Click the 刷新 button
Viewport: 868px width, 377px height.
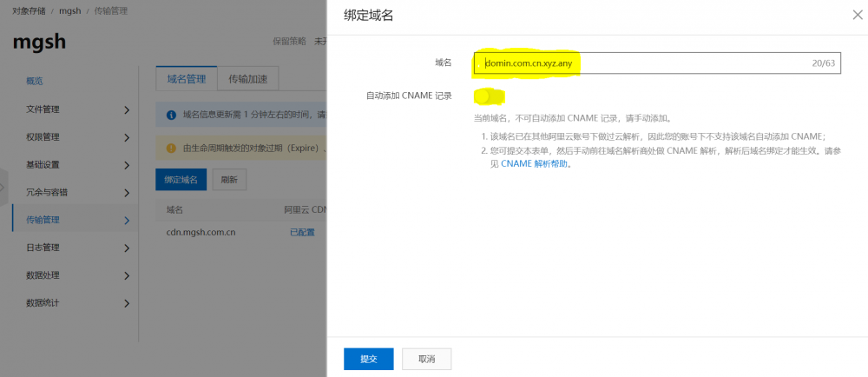(229, 180)
